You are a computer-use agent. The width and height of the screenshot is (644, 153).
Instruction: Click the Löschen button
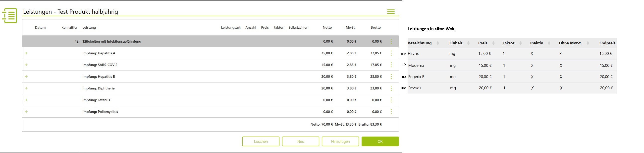point(261,142)
